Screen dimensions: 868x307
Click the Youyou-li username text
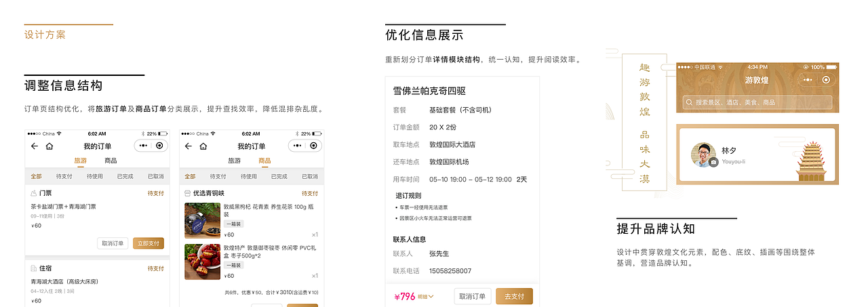pos(734,162)
